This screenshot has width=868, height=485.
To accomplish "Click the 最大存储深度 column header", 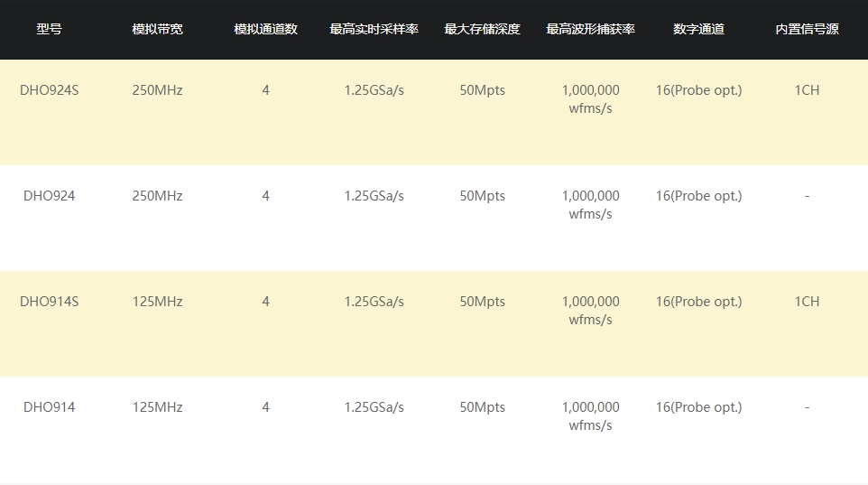I will point(482,29).
